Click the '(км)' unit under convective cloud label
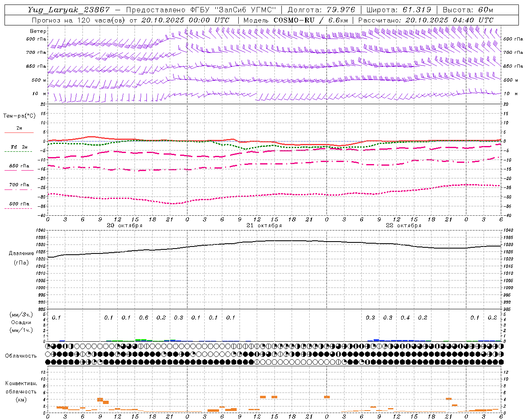 click(21, 399)
